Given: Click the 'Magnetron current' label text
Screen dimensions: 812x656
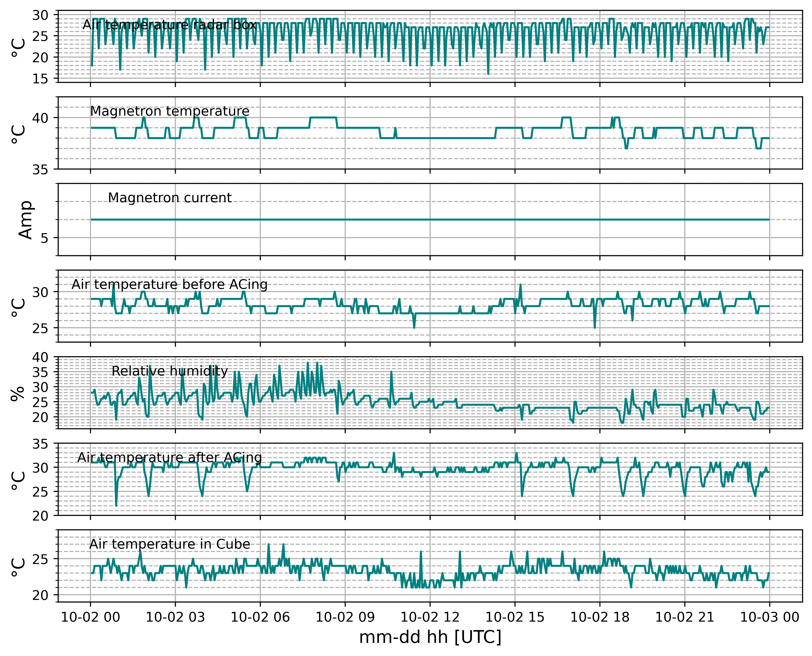Looking at the screenshot, I should coord(170,198).
